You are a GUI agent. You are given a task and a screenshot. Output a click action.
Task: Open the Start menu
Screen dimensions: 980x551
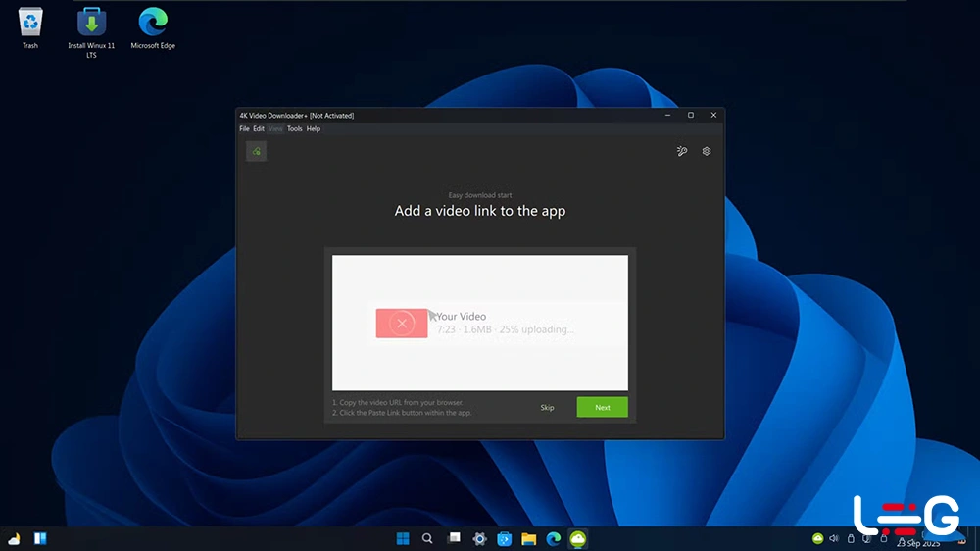click(x=402, y=538)
